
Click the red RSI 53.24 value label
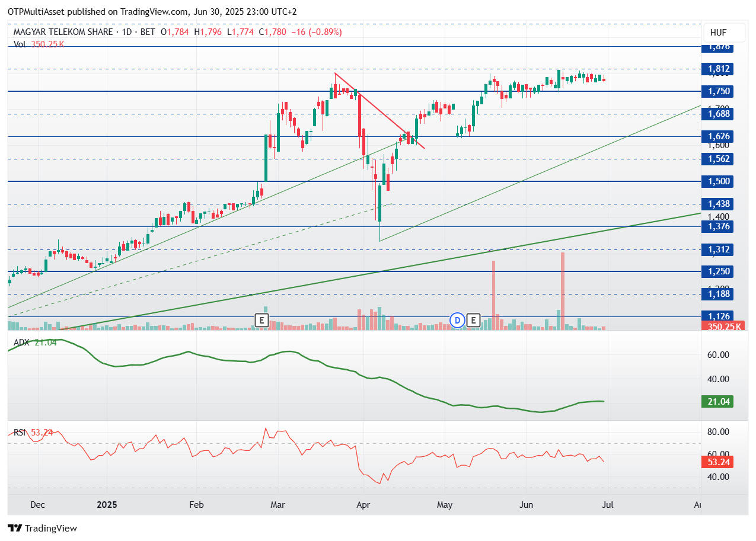(x=717, y=461)
